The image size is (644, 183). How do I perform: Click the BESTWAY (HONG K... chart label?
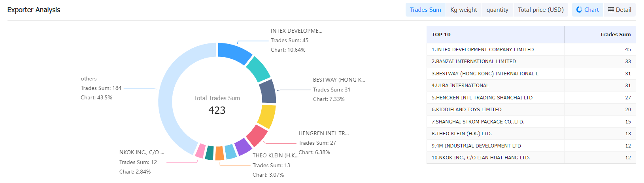[x=339, y=80]
